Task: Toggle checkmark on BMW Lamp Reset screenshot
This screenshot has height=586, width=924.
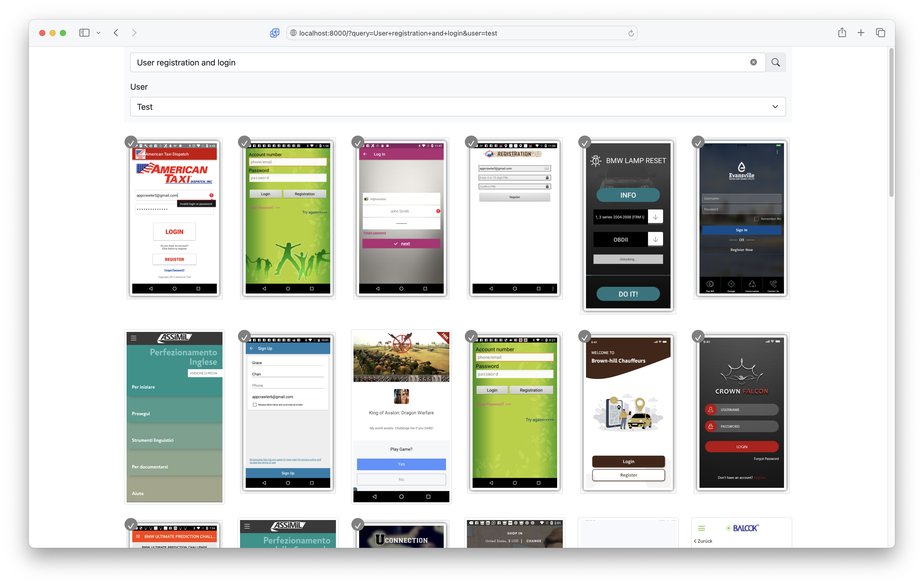Action: pyautogui.click(x=584, y=142)
